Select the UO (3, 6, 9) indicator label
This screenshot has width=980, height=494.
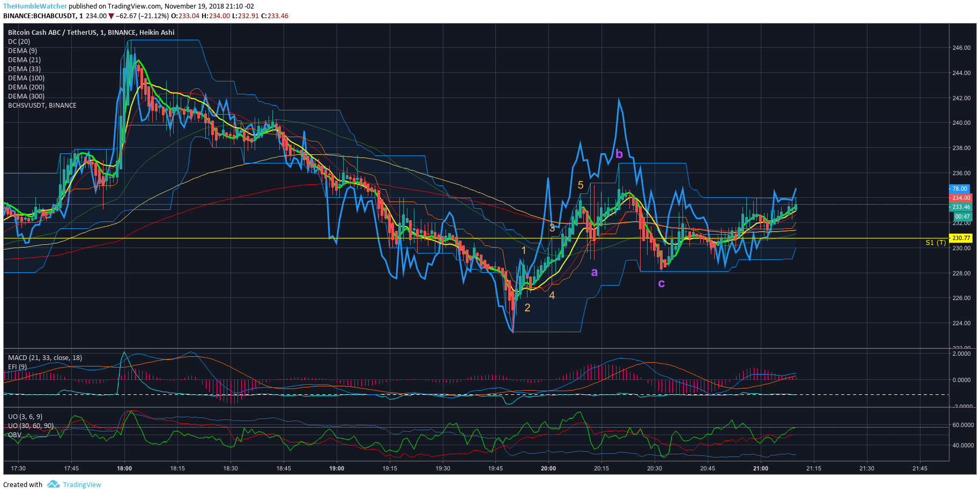(x=25, y=416)
